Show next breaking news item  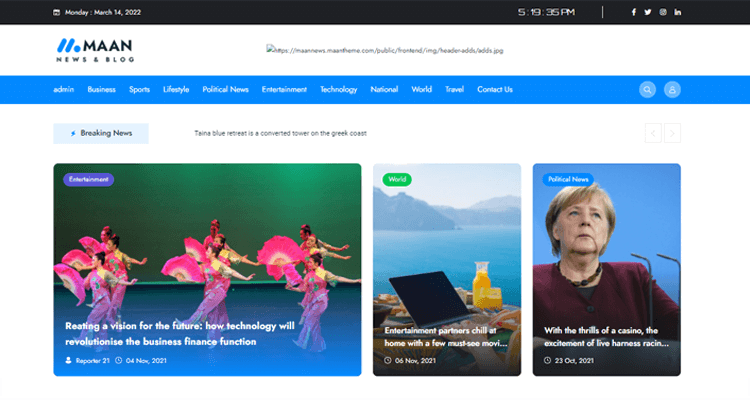[673, 132]
